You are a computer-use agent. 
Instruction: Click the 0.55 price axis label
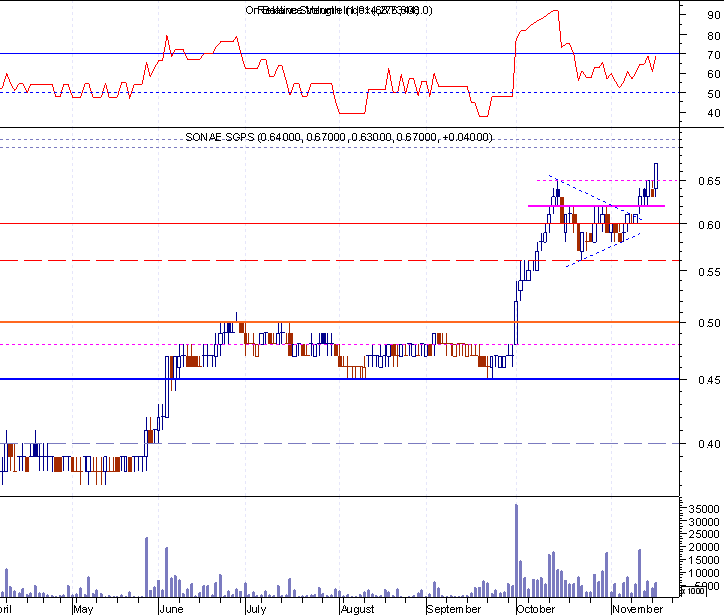point(709,272)
